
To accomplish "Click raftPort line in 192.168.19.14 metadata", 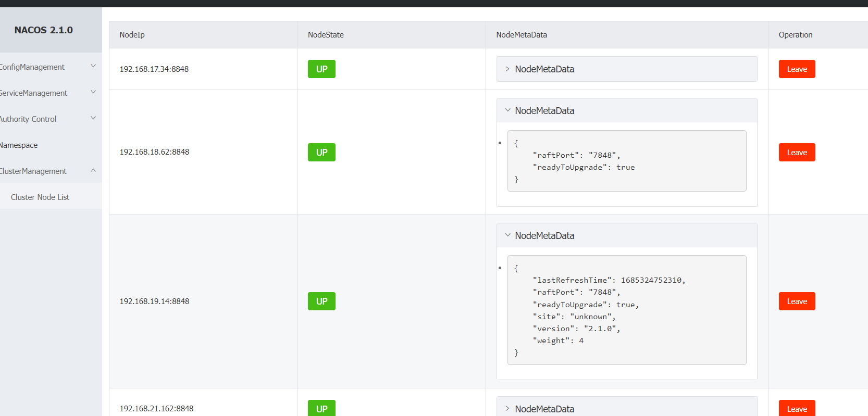I will pos(576,292).
